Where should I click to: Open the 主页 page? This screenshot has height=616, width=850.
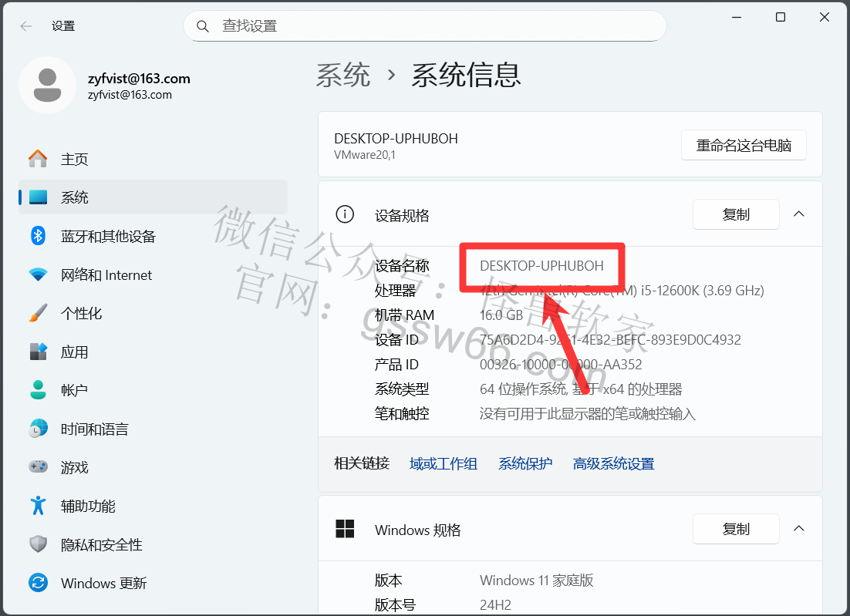point(153,159)
